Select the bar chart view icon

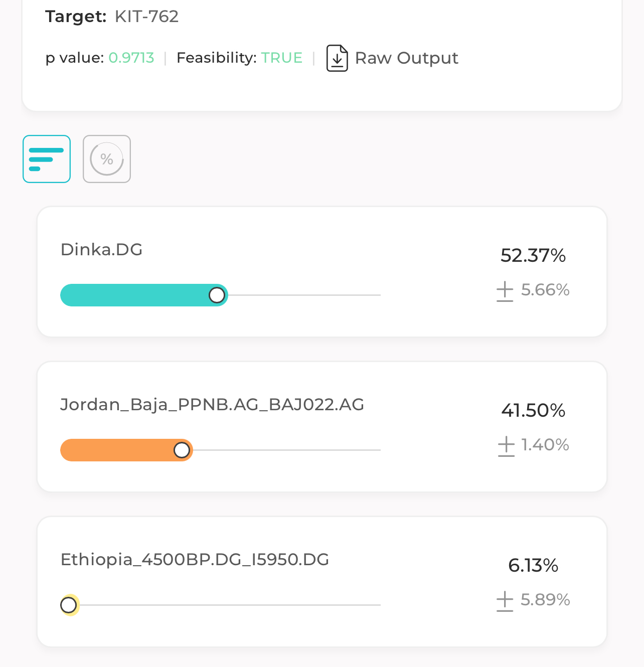(x=47, y=159)
